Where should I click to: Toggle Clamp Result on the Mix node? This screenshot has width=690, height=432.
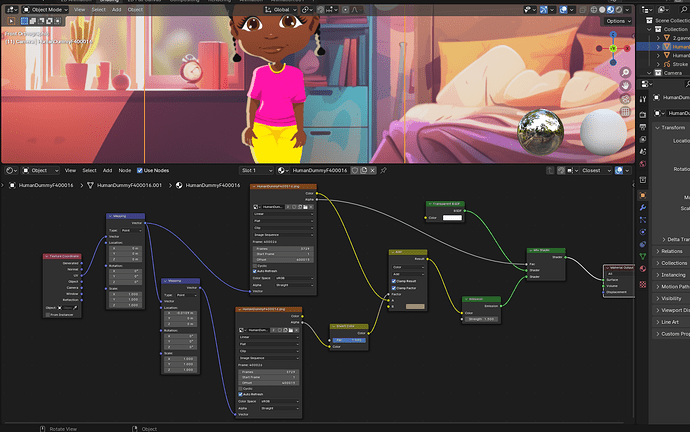coord(394,281)
